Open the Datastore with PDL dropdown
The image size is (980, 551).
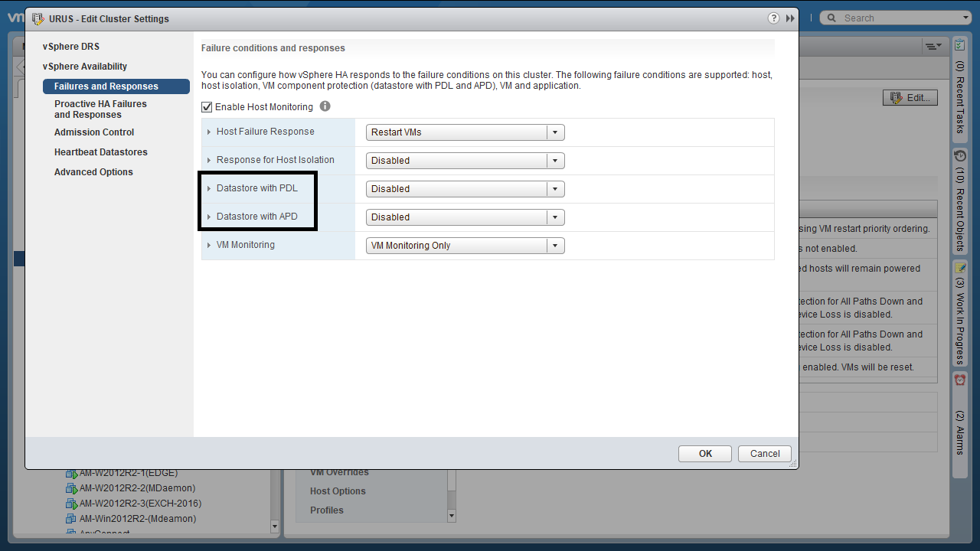465,189
